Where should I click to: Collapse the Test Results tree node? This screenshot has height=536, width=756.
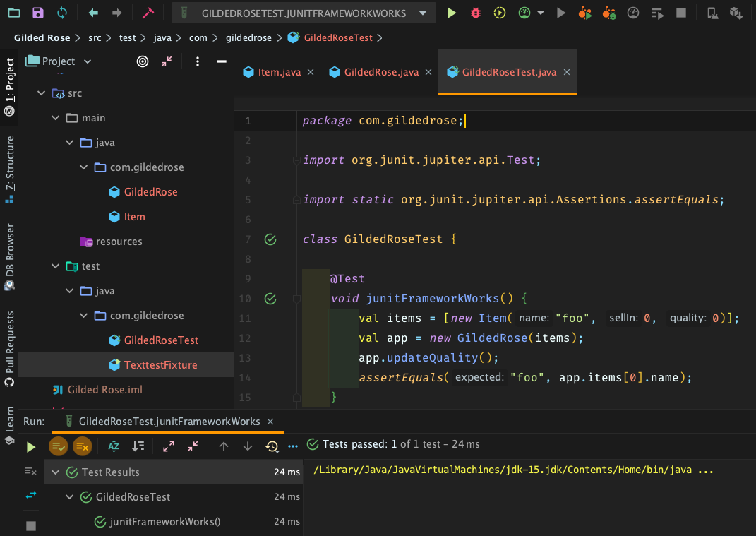(56, 472)
